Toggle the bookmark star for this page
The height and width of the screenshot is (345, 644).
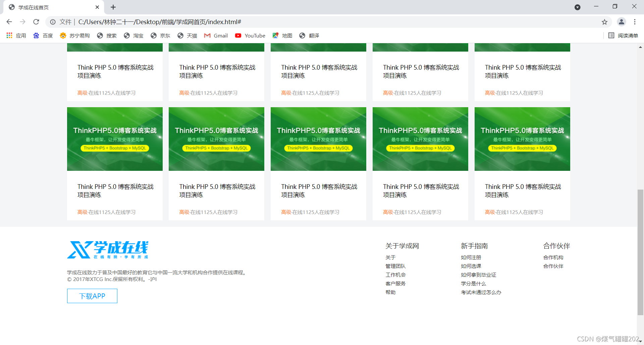pos(604,22)
